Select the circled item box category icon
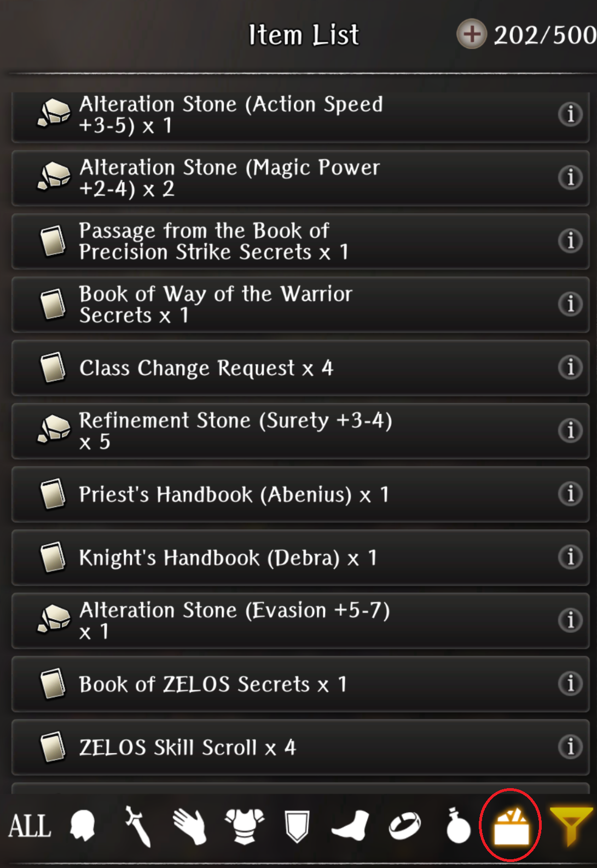Image resolution: width=597 pixels, height=868 pixels. tap(511, 826)
